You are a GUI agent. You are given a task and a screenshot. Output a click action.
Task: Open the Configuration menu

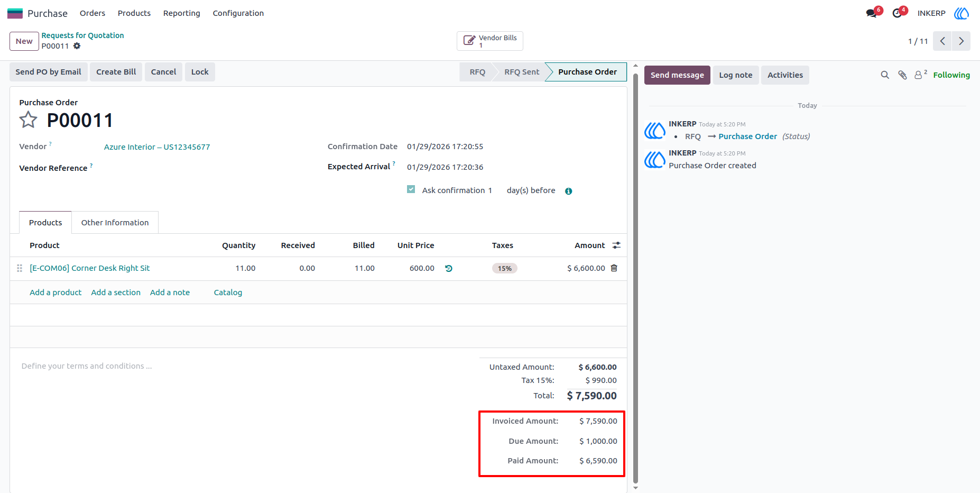(238, 13)
